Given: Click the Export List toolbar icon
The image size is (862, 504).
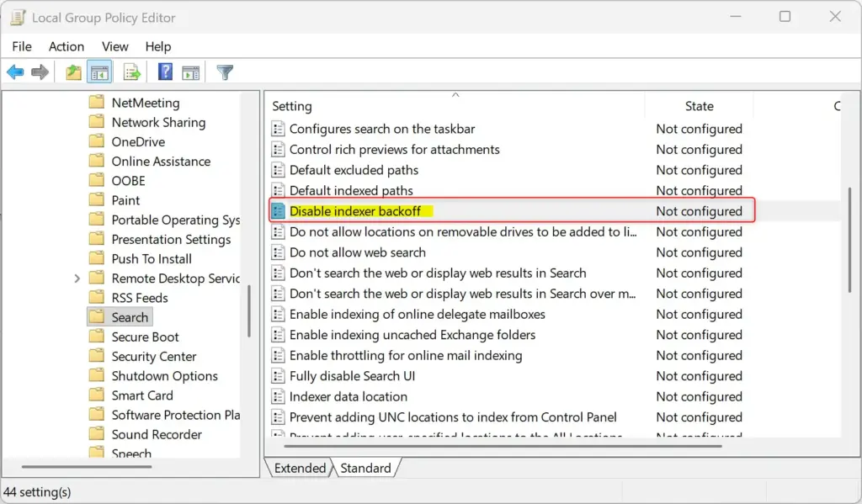Looking at the screenshot, I should 132,72.
